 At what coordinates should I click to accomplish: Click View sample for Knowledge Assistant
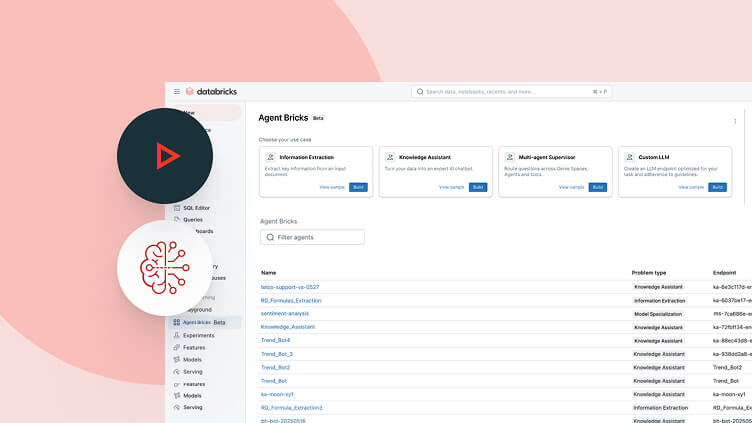tap(451, 187)
